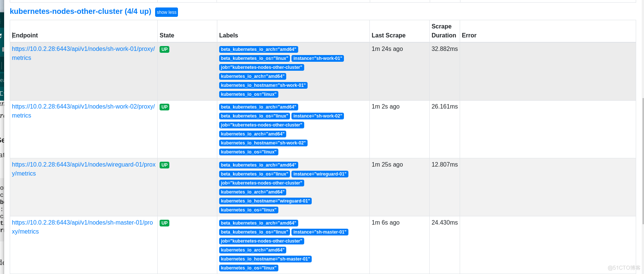The width and height of the screenshot is (644, 274).
Task: Click the kubernetes_io_hostname="sh-master-01" label
Action: click(265, 259)
